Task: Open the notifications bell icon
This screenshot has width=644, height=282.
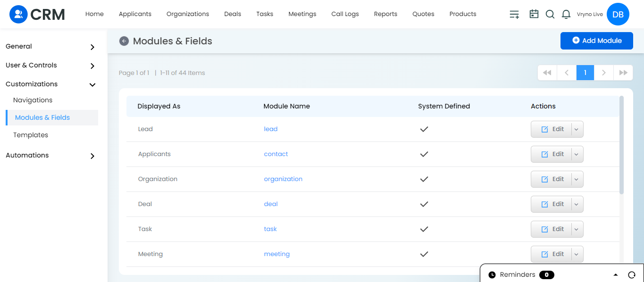Action: coord(566,14)
